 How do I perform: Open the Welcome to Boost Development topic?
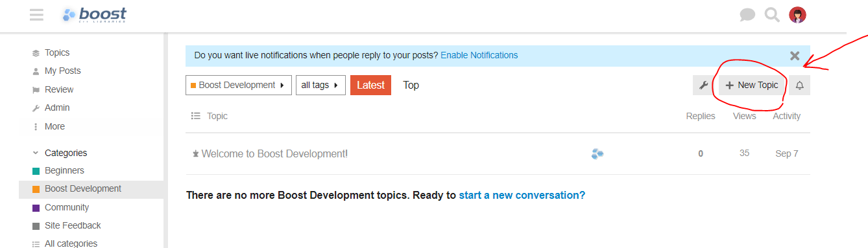(x=274, y=153)
